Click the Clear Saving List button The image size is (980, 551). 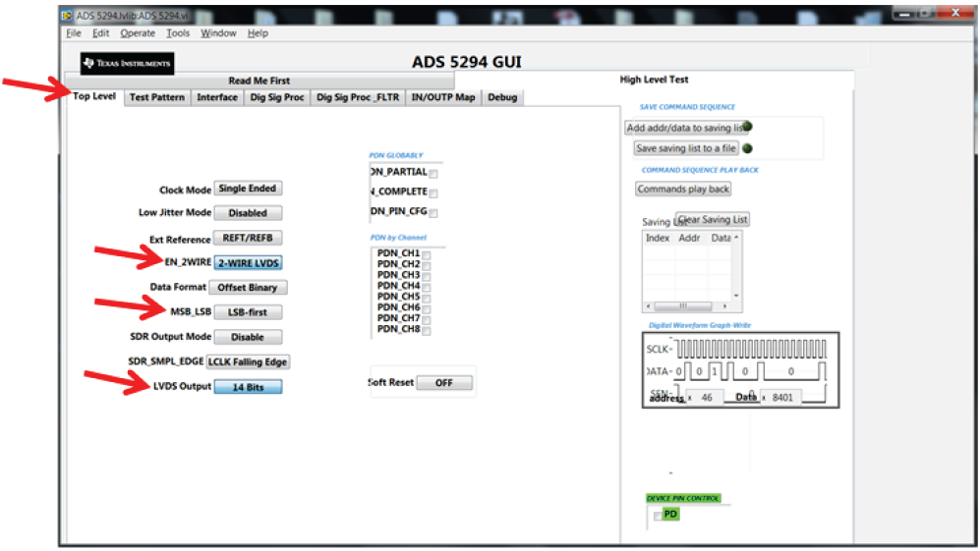point(713,220)
